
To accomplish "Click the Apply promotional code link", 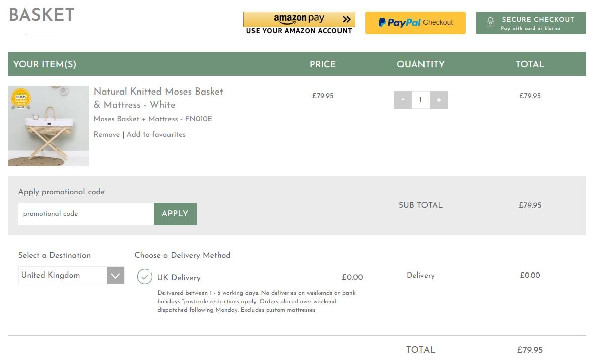I will (61, 192).
